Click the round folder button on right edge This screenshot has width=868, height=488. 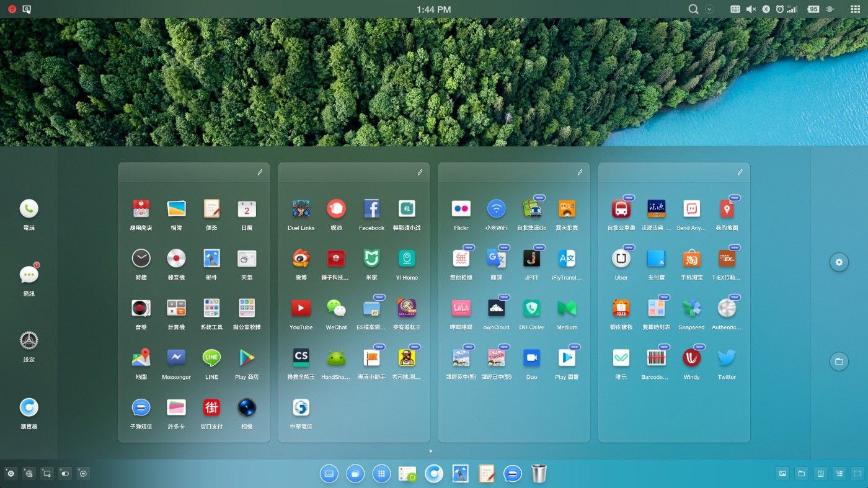(839, 361)
